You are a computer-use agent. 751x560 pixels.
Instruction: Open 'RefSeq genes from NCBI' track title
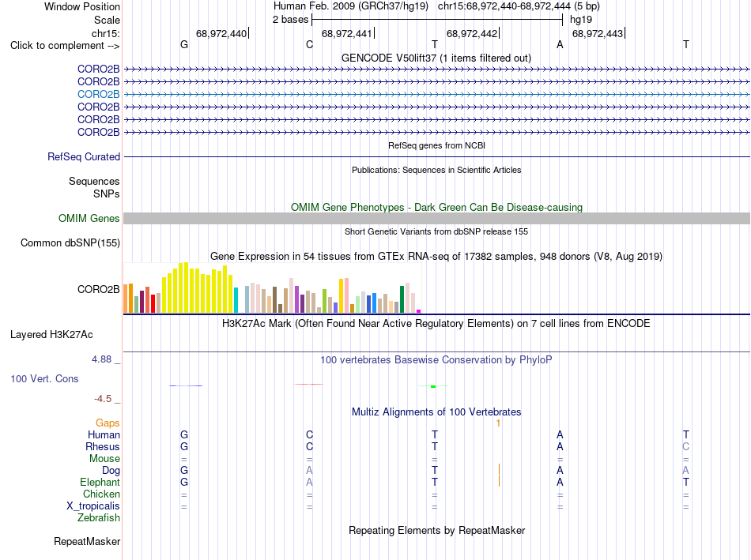click(x=436, y=145)
